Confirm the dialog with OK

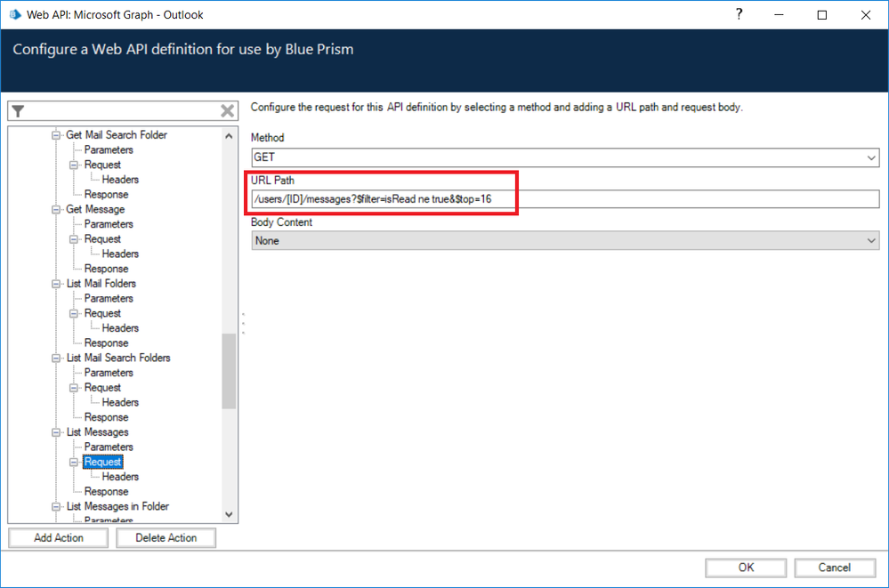tap(746, 568)
